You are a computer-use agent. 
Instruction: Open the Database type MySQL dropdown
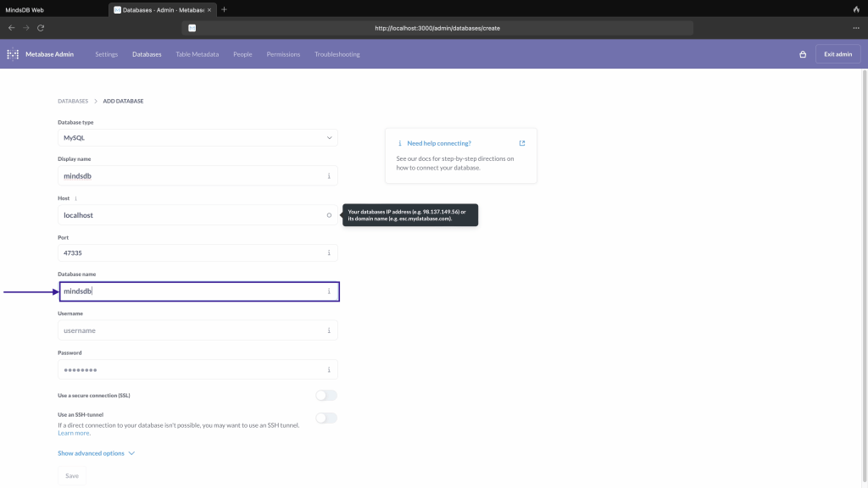[x=198, y=137]
